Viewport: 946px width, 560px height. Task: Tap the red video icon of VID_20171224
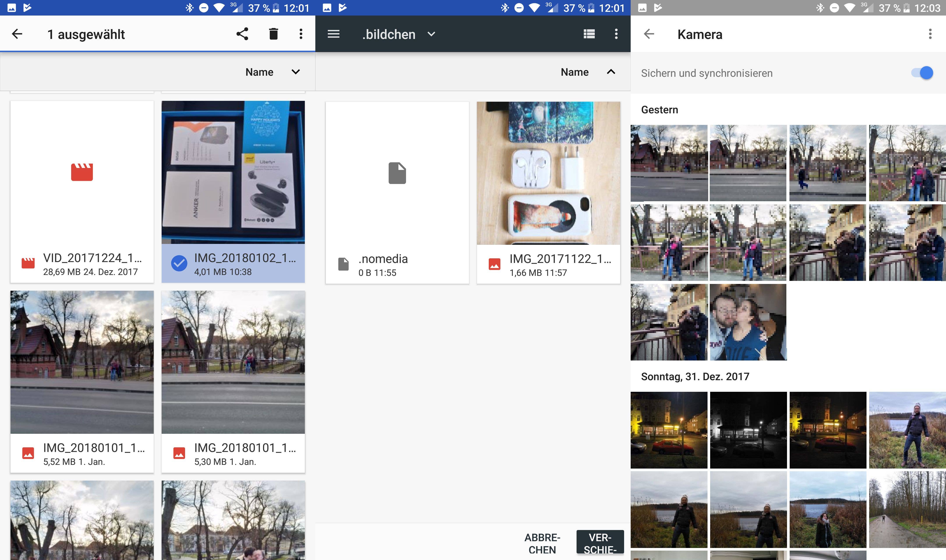pyautogui.click(x=82, y=172)
